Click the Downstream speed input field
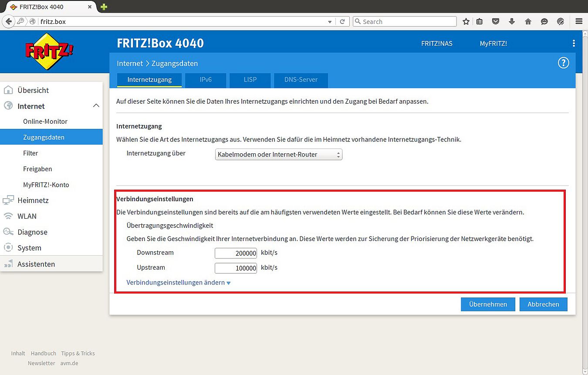Screen dimensions: 588x375 pos(236,253)
